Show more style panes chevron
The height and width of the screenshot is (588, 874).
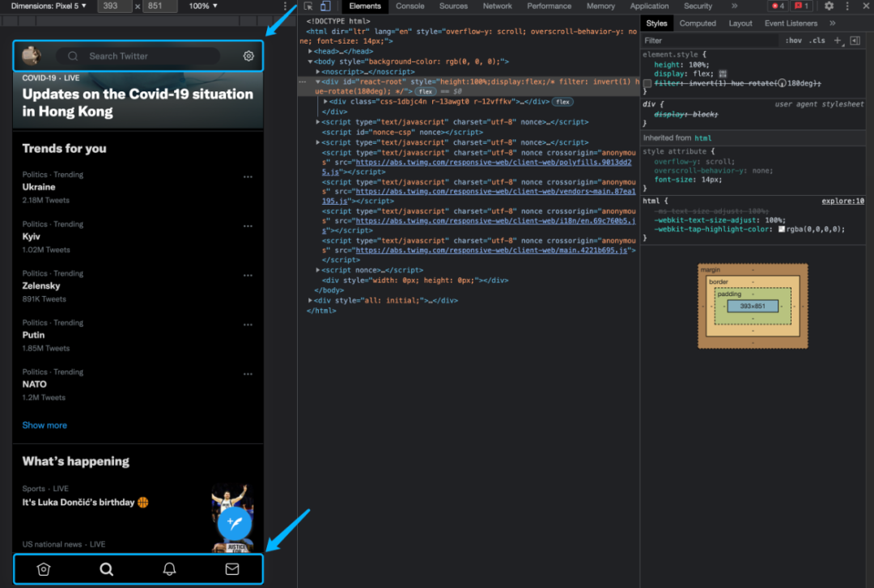(x=832, y=23)
